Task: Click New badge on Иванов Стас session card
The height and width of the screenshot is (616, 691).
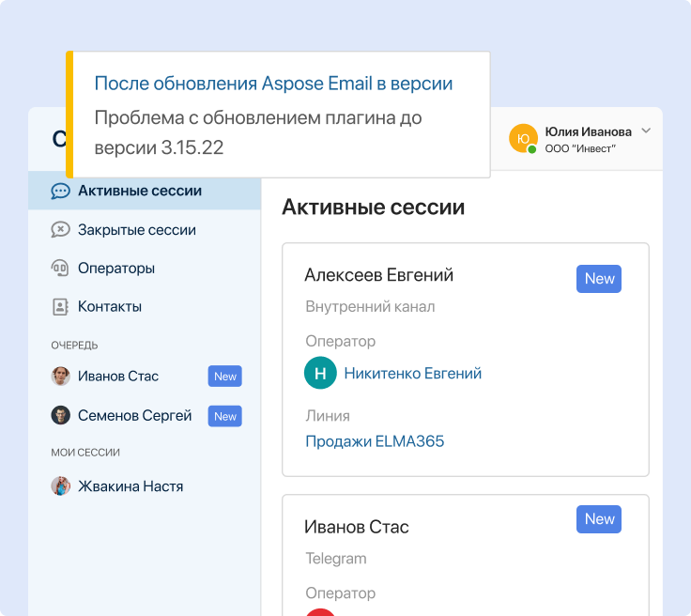Action: click(599, 519)
